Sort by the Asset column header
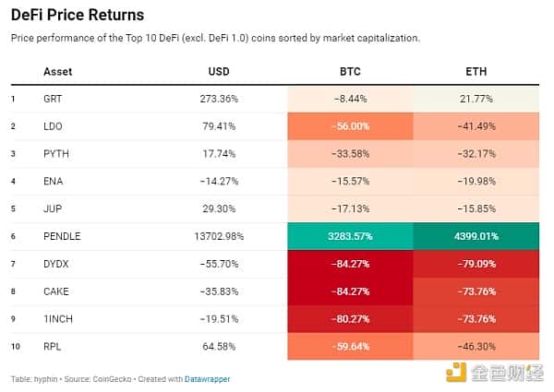 (x=57, y=71)
